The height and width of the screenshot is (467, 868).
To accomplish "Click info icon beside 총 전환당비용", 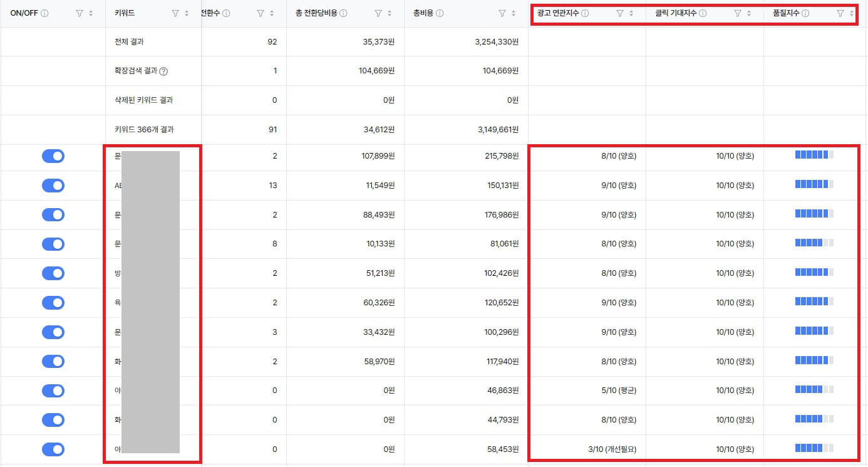I will 343,13.
